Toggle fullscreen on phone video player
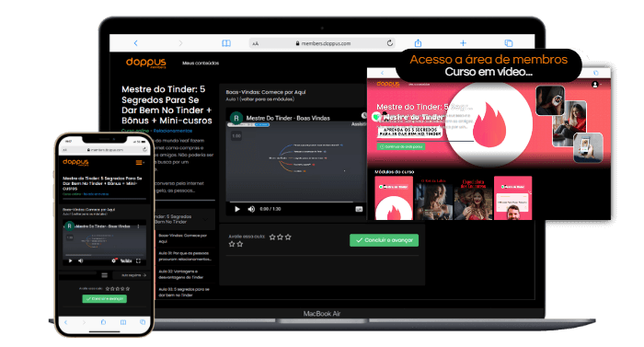The height and width of the screenshot is (347, 644). (x=138, y=260)
